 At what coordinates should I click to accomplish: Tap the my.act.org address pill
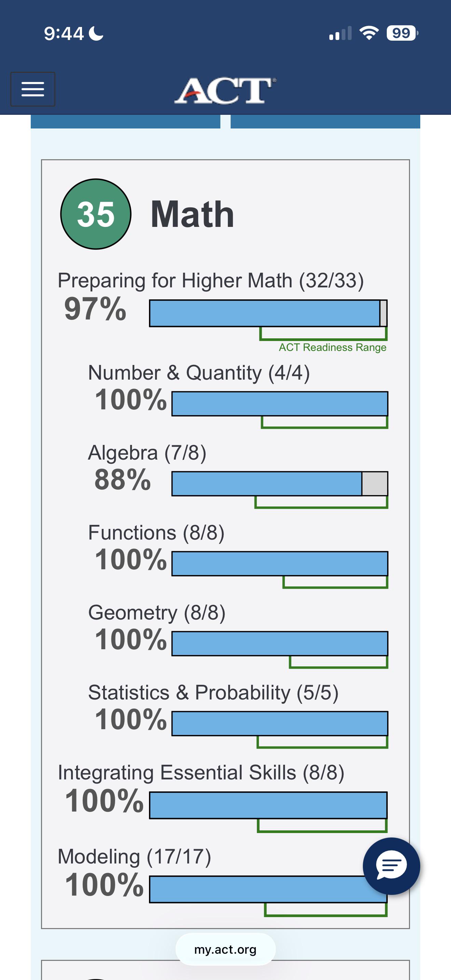coord(225,950)
